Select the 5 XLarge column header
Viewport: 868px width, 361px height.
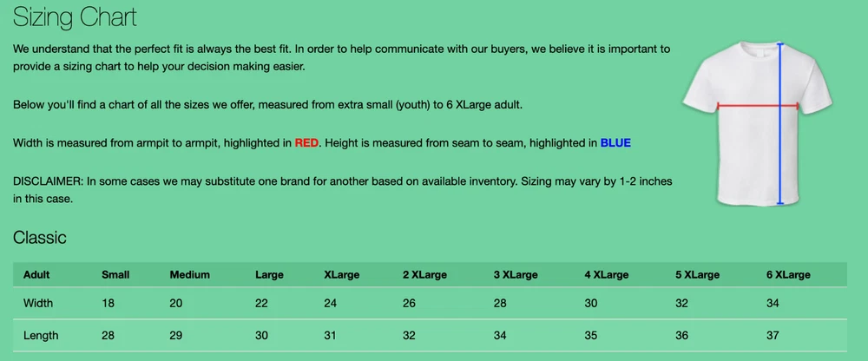pos(697,275)
